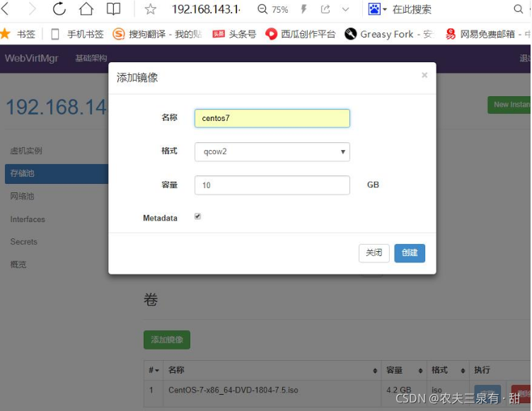Open the Baidu search engine selector

(377, 9)
